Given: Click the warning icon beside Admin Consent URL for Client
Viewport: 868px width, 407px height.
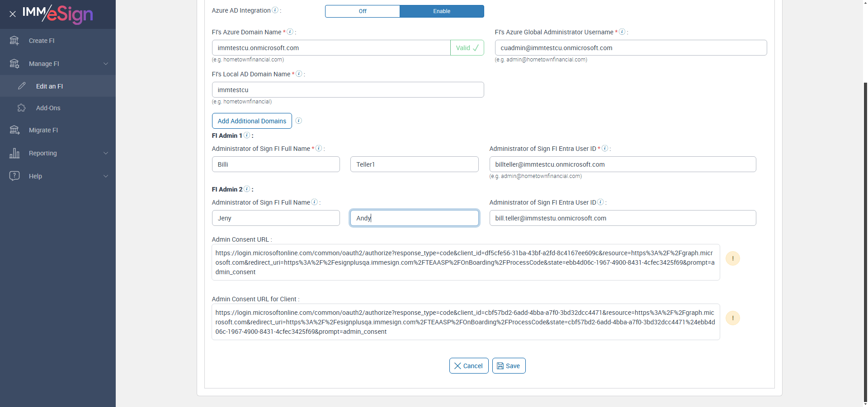Looking at the screenshot, I should pos(732,318).
